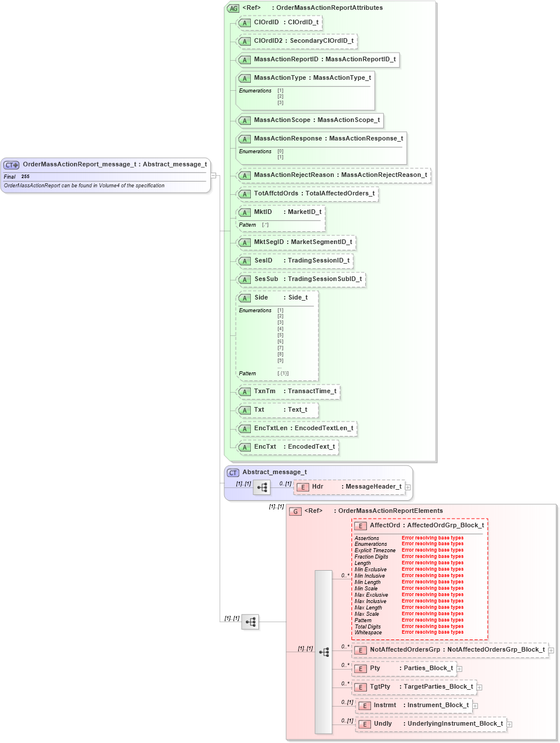Screen dimensions: 560x743
Task: Expand the TgtPty TargetParties_Block_t element
Action: pos(480,687)
